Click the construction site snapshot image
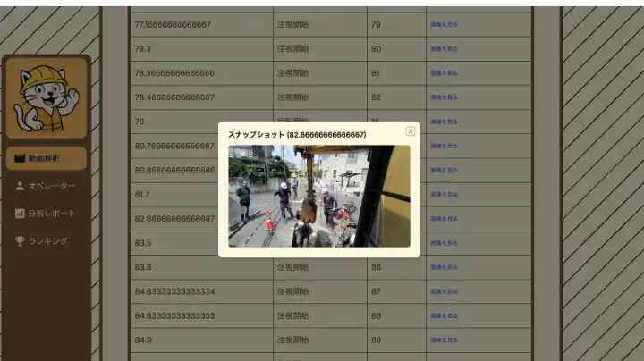644x361 pixels. (x=318, y=196)
